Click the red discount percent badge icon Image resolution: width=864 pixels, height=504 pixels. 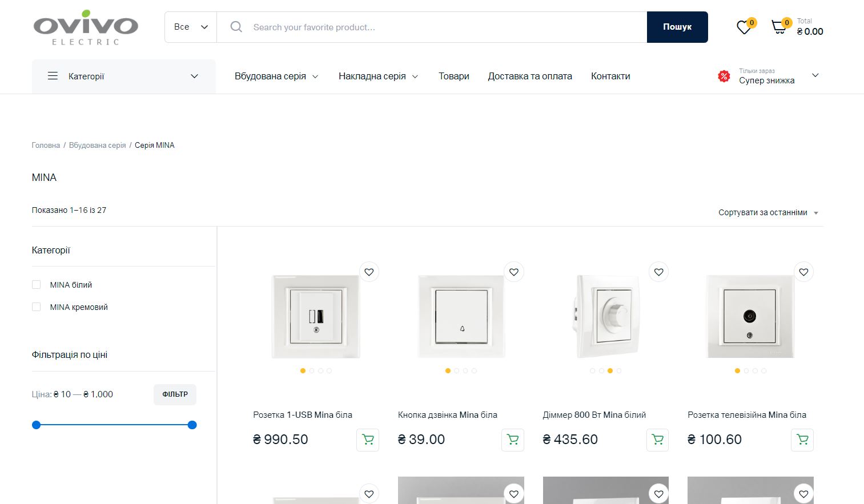pyautogui.click(x=724, y=76)
